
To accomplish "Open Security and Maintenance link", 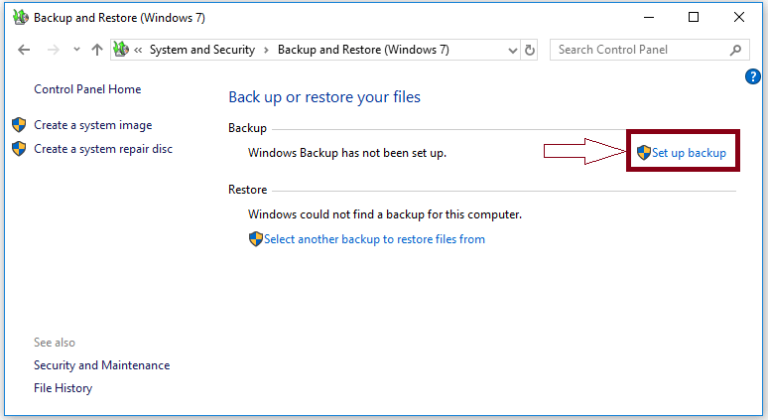I will point(101,365).
